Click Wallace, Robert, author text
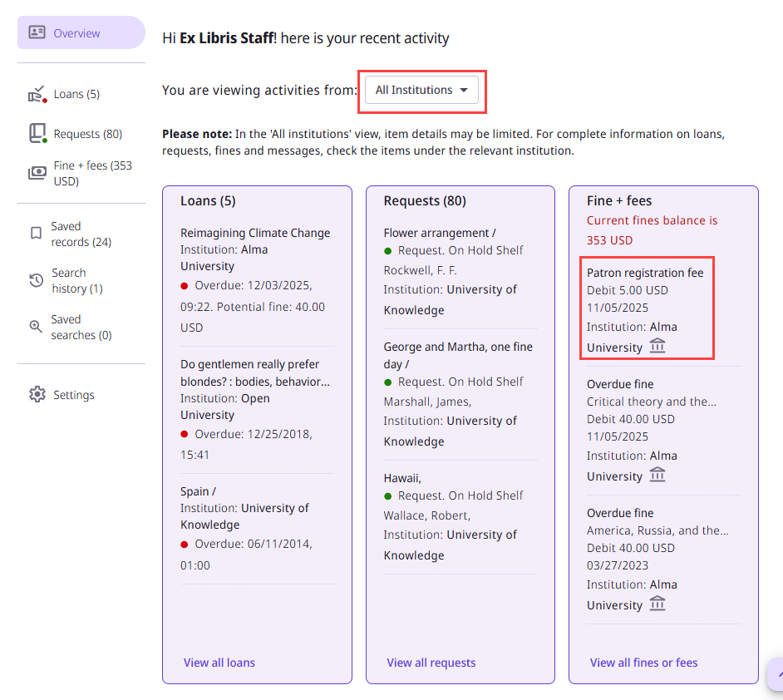This screenshot has height=700, width=783. click(x=427, y=515)
